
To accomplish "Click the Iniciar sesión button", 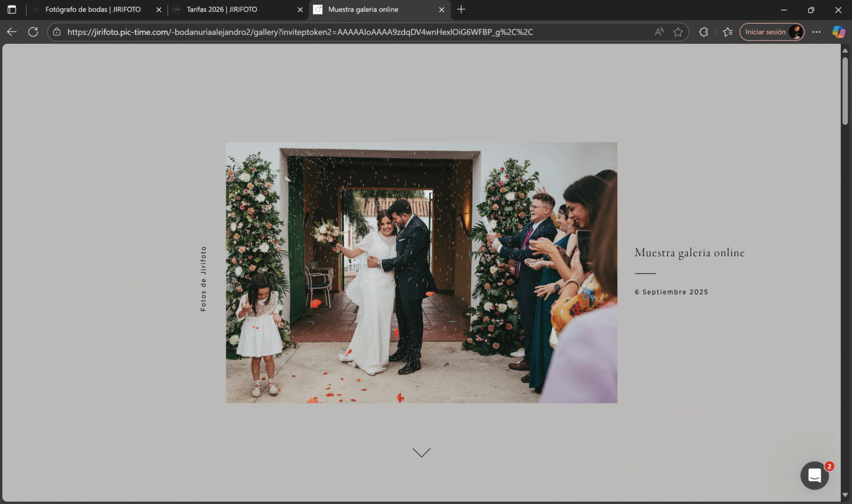I will pos(772,32).
